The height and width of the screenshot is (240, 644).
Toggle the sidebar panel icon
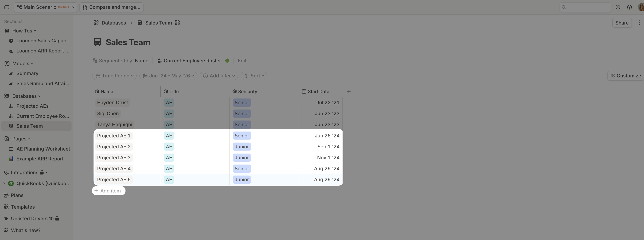(x=7, y=7)
